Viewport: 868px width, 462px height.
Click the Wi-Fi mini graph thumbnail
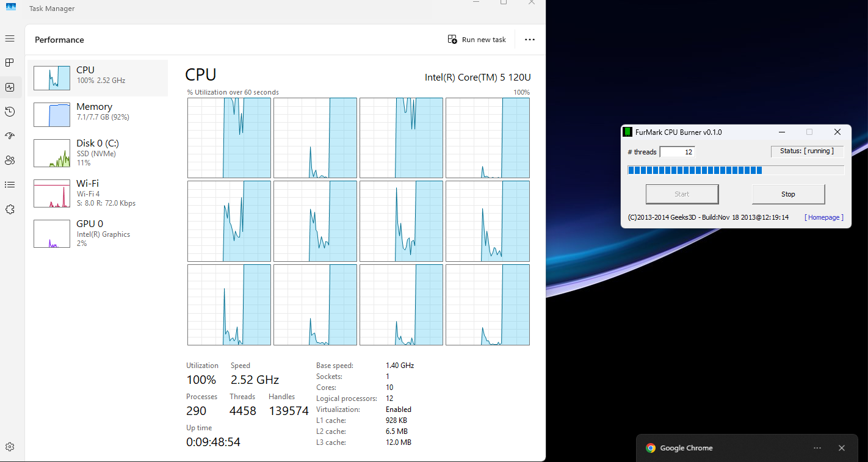pyautogui.click(x=52, y=193)
